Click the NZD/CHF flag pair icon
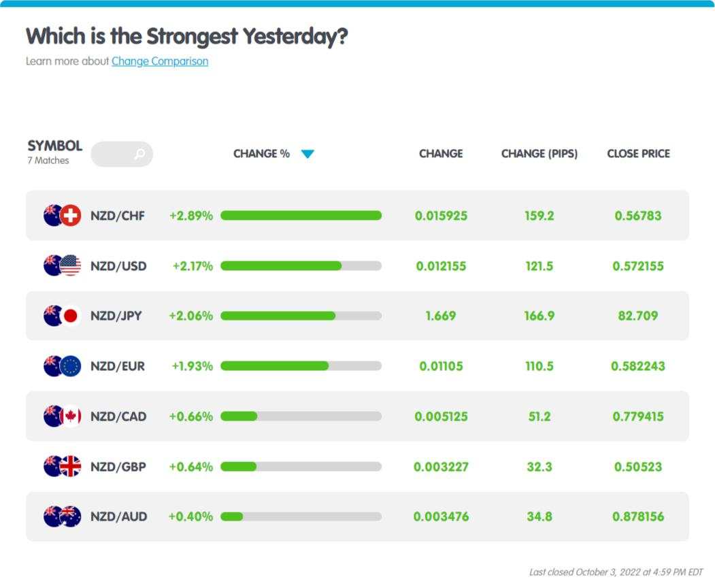 click(x=63, y=215)
